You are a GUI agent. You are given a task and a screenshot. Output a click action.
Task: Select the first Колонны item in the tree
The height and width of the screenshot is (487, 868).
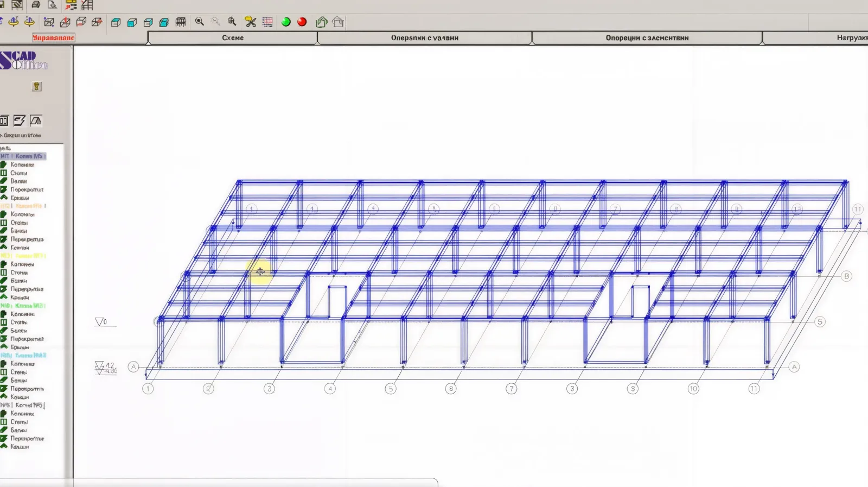click(22, 165)
